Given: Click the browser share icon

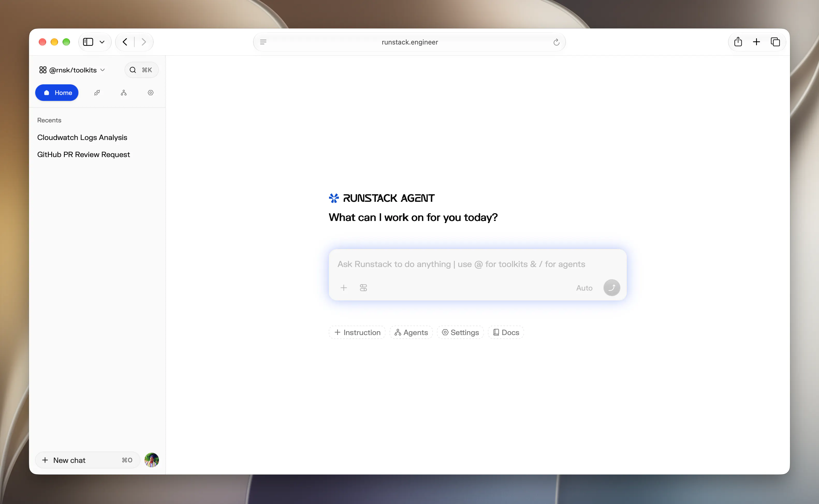Looking at the screenshot, I should pos(738,42).
